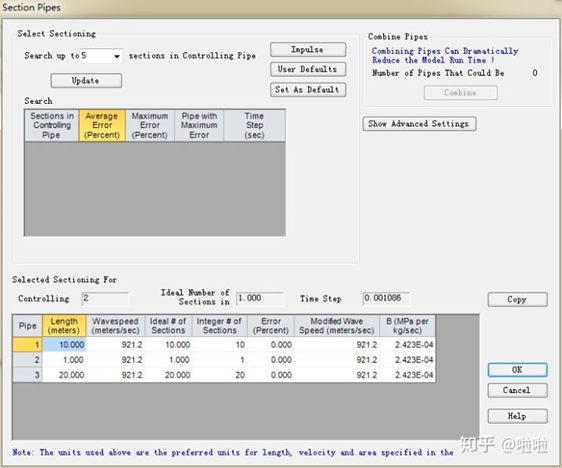Image resolution: width=562 pixels, height=468 pixels.
Task: Confirm with the OK button
Action: coord(517,370)
